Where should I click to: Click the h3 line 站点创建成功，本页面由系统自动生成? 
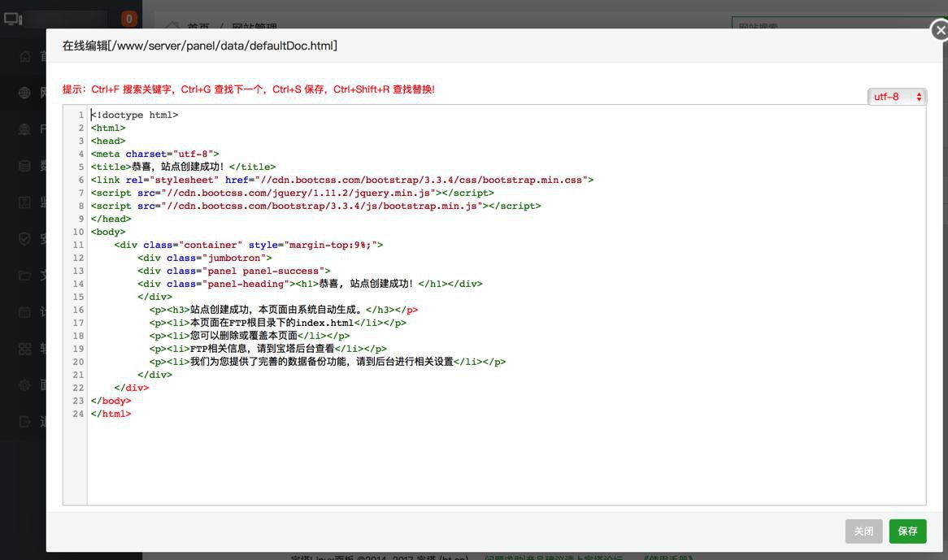click(284, 310)
